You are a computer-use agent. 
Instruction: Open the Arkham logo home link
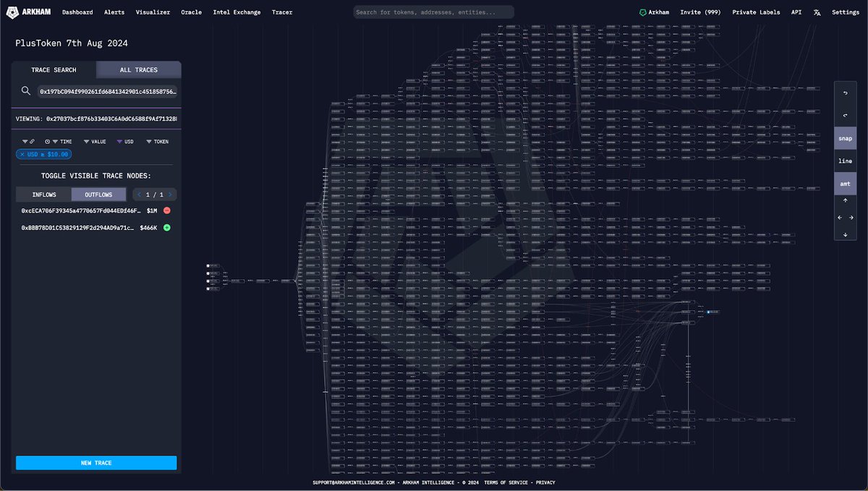coord(29,12)
